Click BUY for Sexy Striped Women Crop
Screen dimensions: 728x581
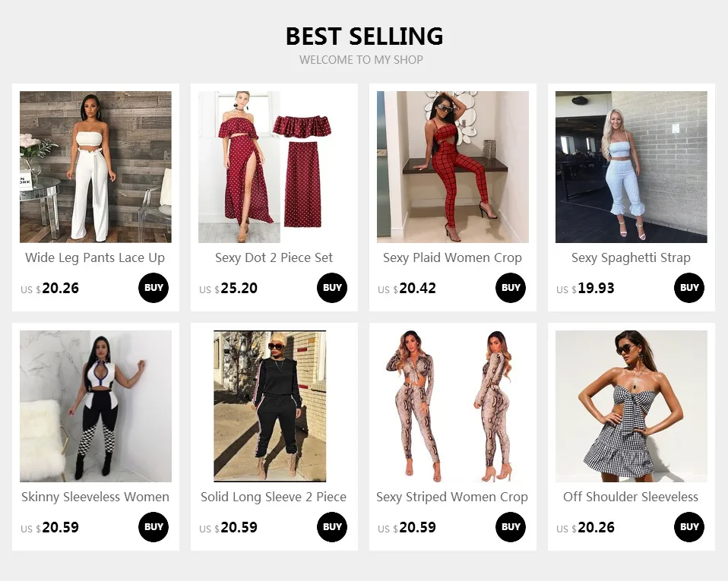coord(511,527)
